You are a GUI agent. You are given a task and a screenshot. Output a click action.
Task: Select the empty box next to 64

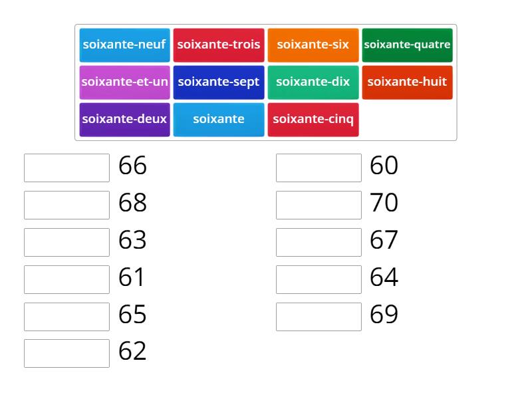(x=319, y=279)
